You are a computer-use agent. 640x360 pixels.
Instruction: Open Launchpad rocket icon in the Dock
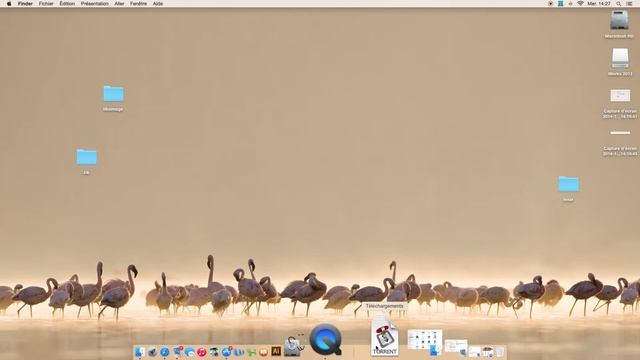pyautogui.click(x=152, y=351)
